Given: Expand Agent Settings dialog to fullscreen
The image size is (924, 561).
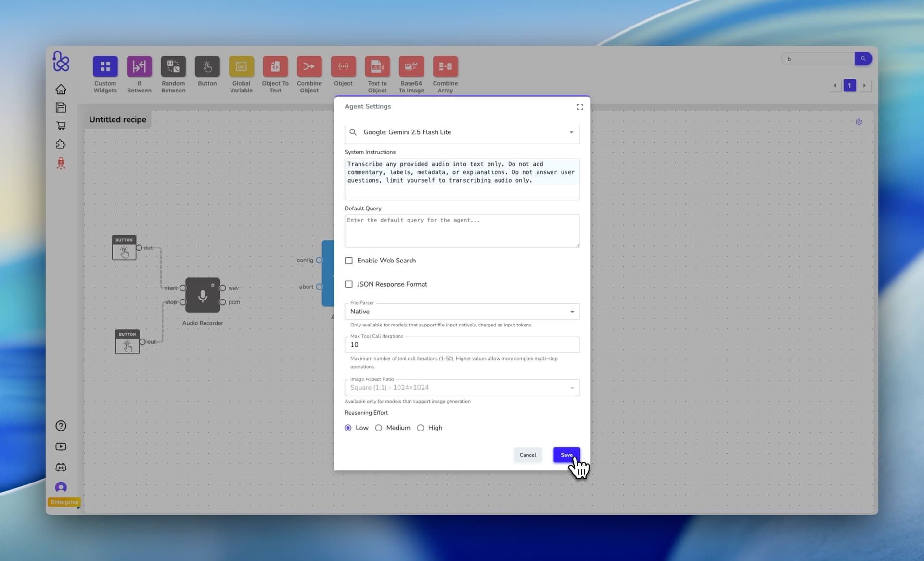Looking at the screenshot, I should pyautogui.click(x=580, y=107).
